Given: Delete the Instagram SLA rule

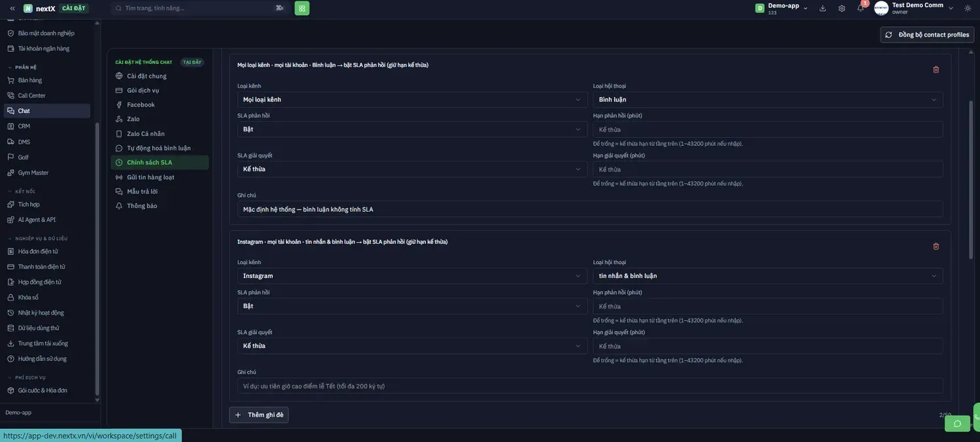Looking at the screenshot, I should pos(936,246).
